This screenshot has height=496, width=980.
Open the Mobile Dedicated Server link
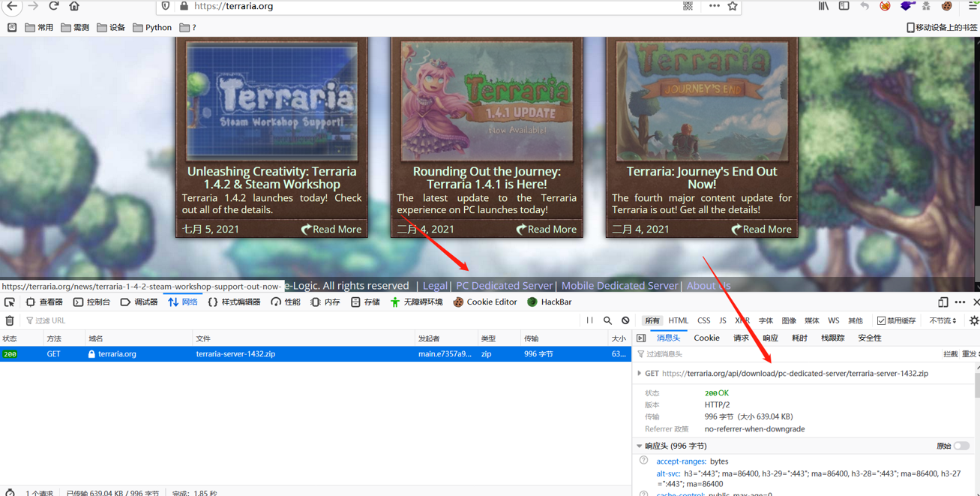coord(619,286)
